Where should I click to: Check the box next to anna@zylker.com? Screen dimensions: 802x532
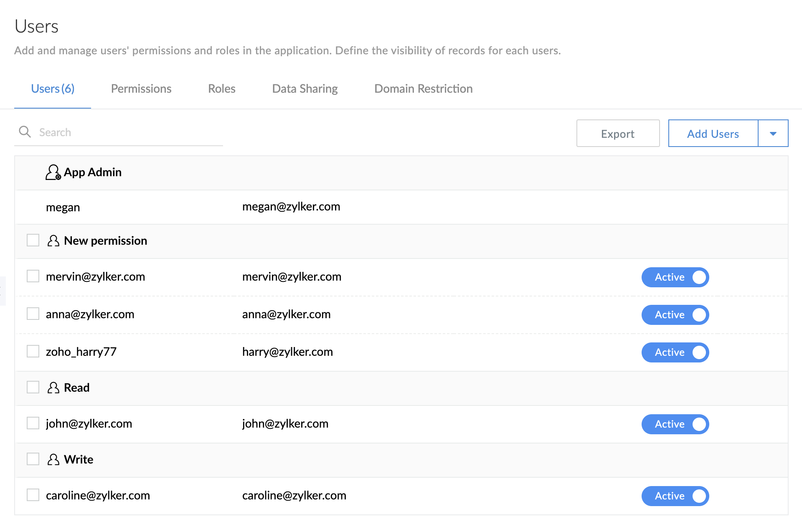click(x=33, y=314)
